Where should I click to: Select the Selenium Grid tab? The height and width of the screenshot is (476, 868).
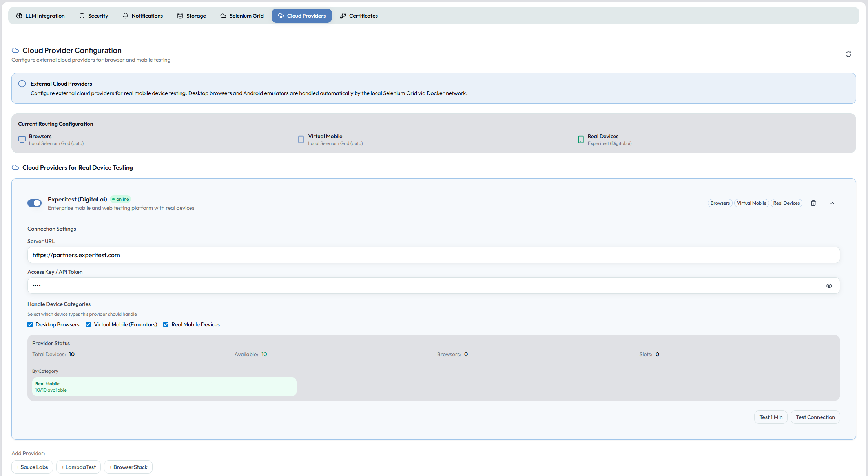pyautogui.click(x=242, y=16)
